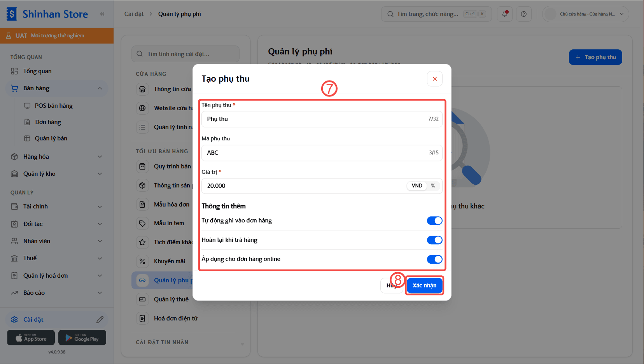
Task: Confirm with the Xác nhận button
Action: [424, 285]
